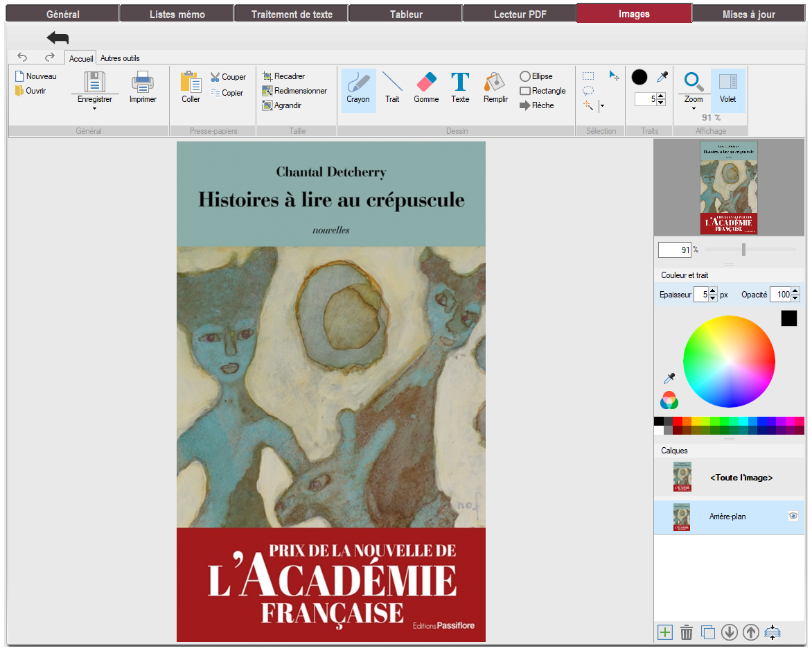
Task: Increase ribbon stroke width stepper
Action: click(661, 96)
